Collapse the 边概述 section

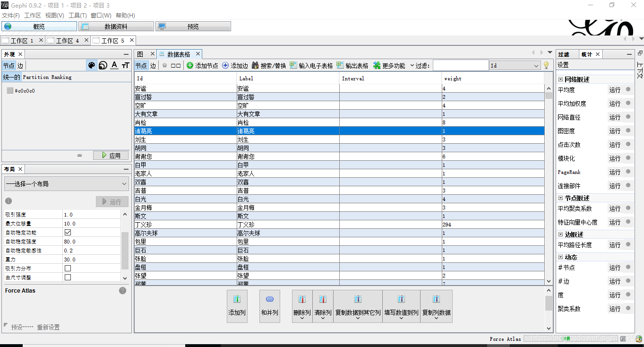click(561, 234)
